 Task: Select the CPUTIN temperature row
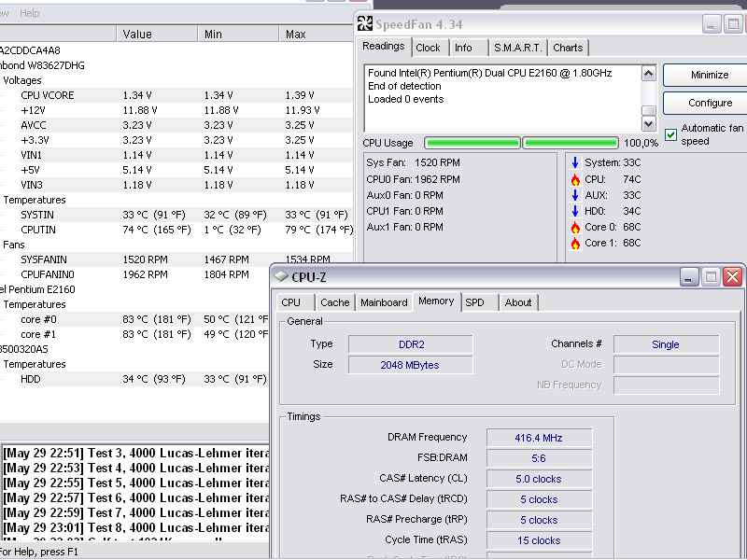[176, 230]
